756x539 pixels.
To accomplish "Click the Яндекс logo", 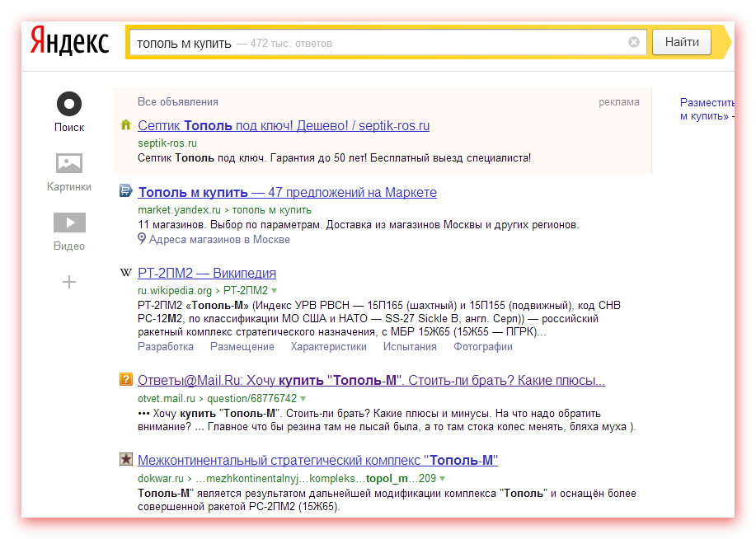I will click(69, 41).
